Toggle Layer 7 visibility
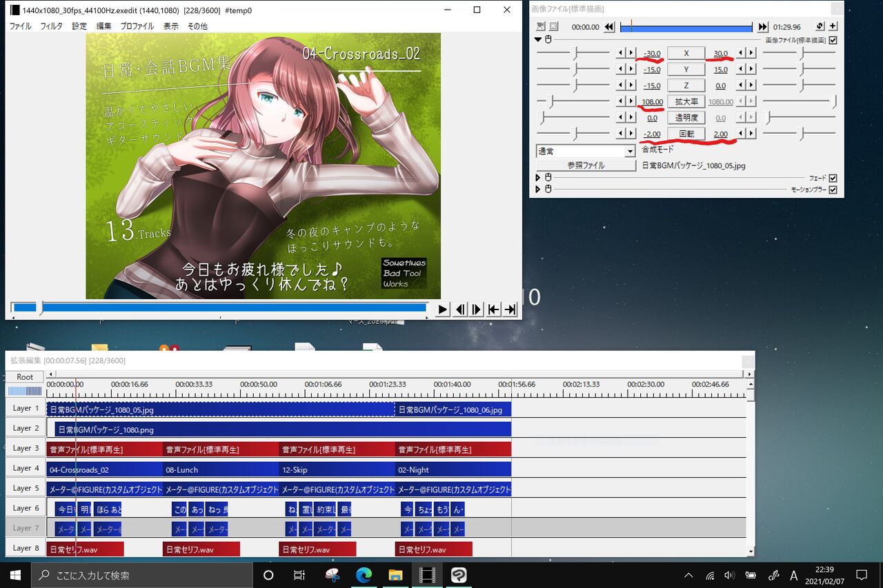This screenshot has width=883, height=588. pos(25,528)
